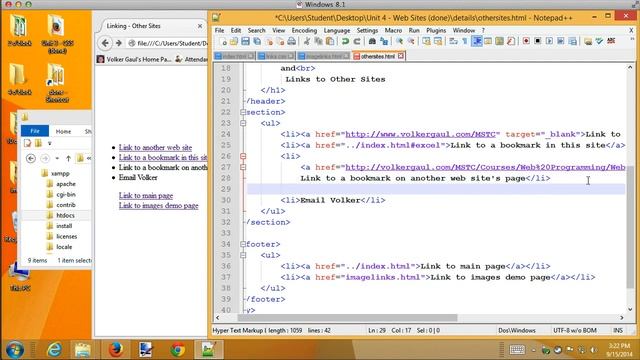The width and height of the screenshot is (640, 360).
Task: Open the Encoding menu
Action: click(304, 30)
